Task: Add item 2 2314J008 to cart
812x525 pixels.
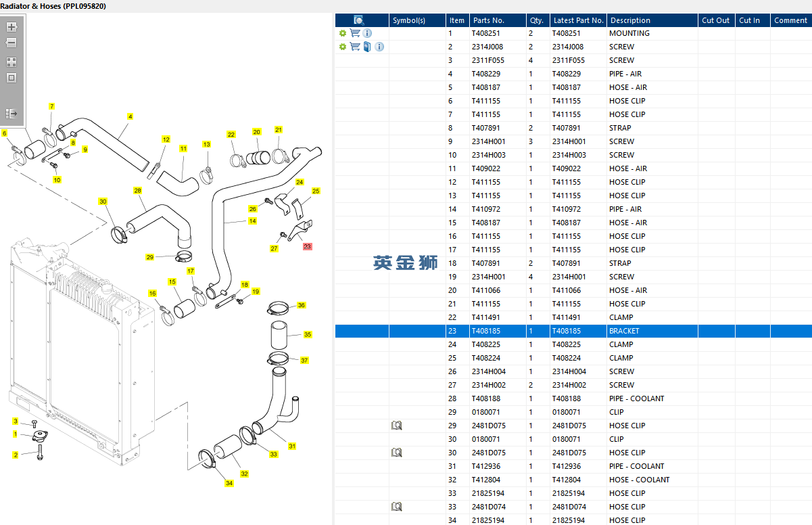Action: click(x=355, y=47)
